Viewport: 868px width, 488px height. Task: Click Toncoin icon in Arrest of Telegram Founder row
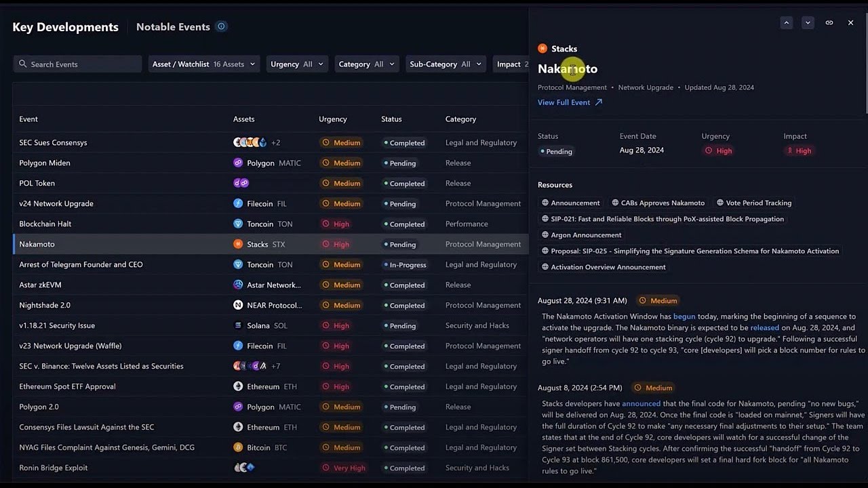238,264
